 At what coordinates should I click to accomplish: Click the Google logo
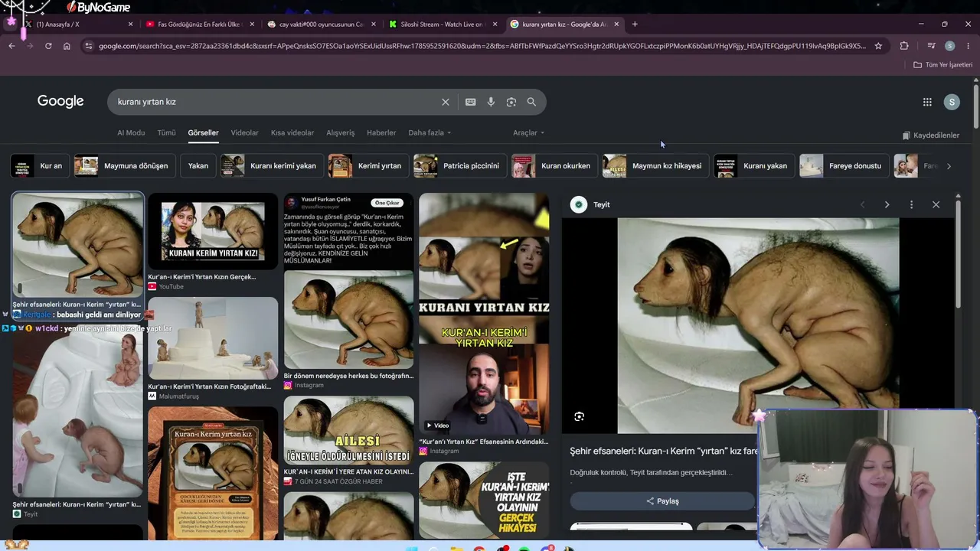[x=60, y=102]
